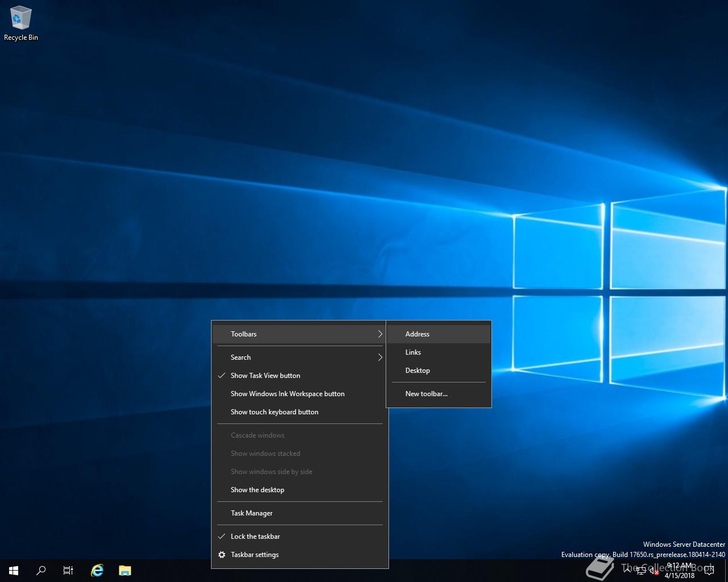
Task: Select the Desktop toolbar entry
Action: 439,371
